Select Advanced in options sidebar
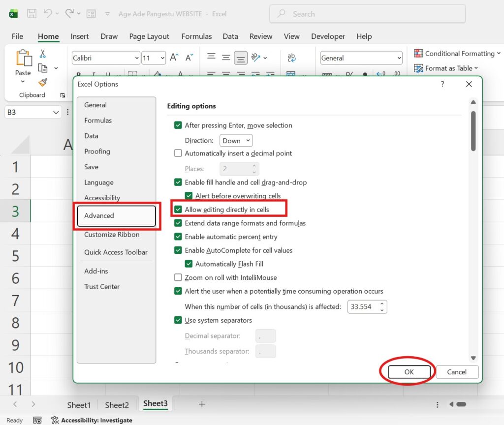The height and width of the screenshot is (425, 504). [116, 215]
